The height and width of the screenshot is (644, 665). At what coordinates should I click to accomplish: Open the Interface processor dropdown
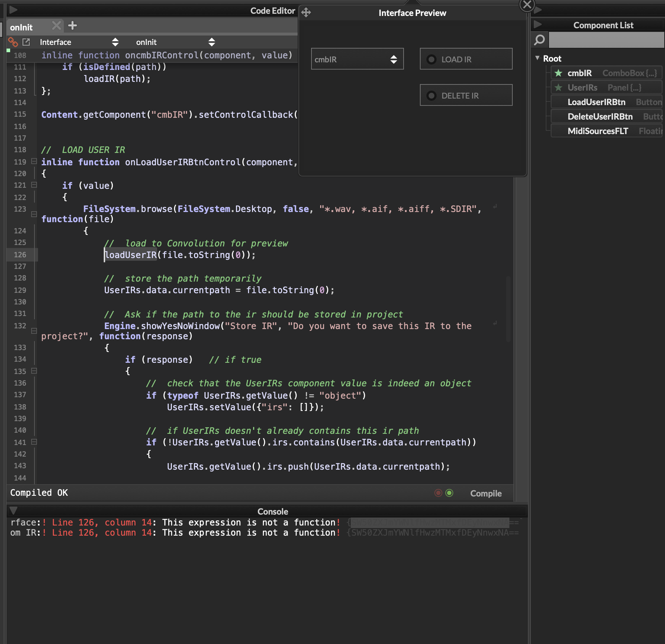click(79, 42)
